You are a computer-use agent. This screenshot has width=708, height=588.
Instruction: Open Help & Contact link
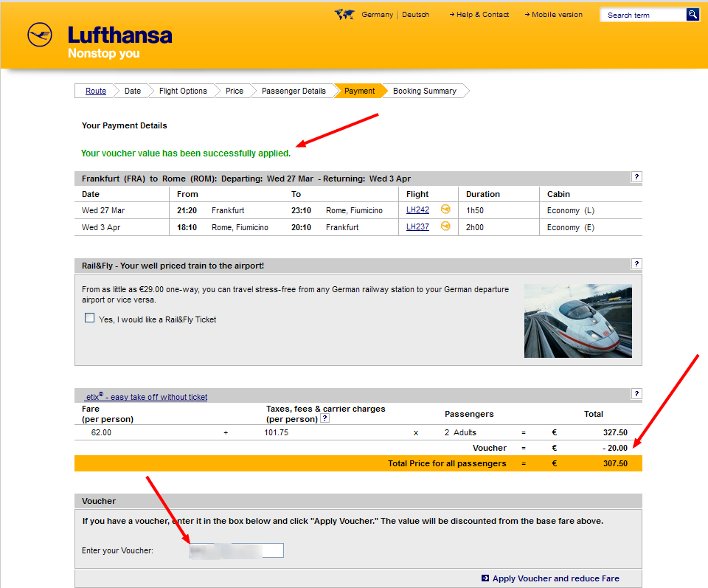coord(479,15)
